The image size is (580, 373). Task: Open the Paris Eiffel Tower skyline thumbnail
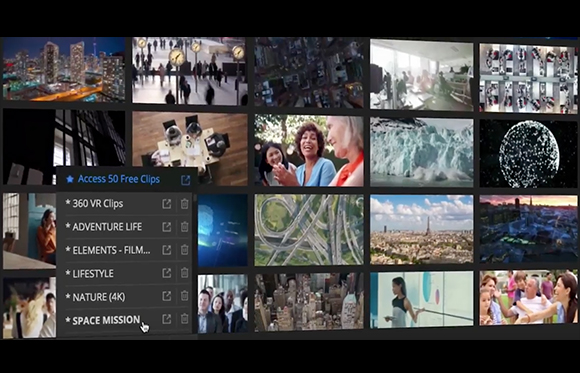click(x=421, y=229)
